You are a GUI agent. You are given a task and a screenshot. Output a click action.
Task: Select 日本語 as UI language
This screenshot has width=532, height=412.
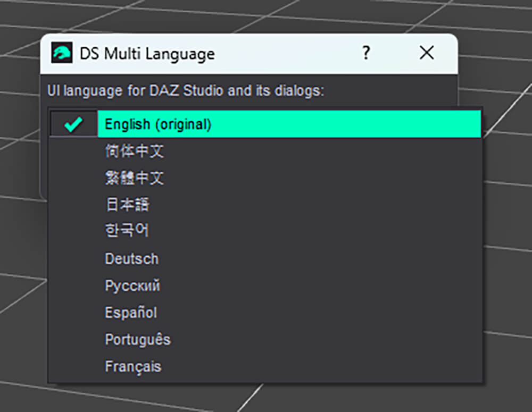pos(265,205)
